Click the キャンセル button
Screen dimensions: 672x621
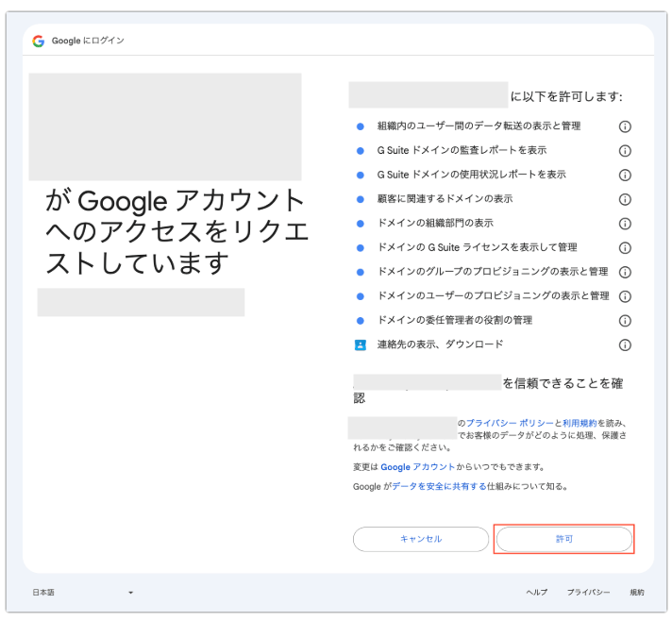(421, 539)
